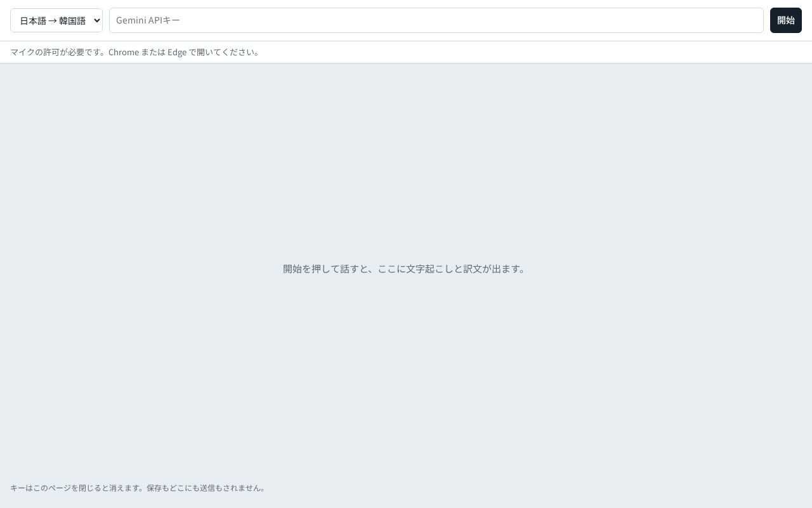Click the footer note about the key disappearing
Image resolution: width=812 pixels, height=508 pixels.
[139, 488]
